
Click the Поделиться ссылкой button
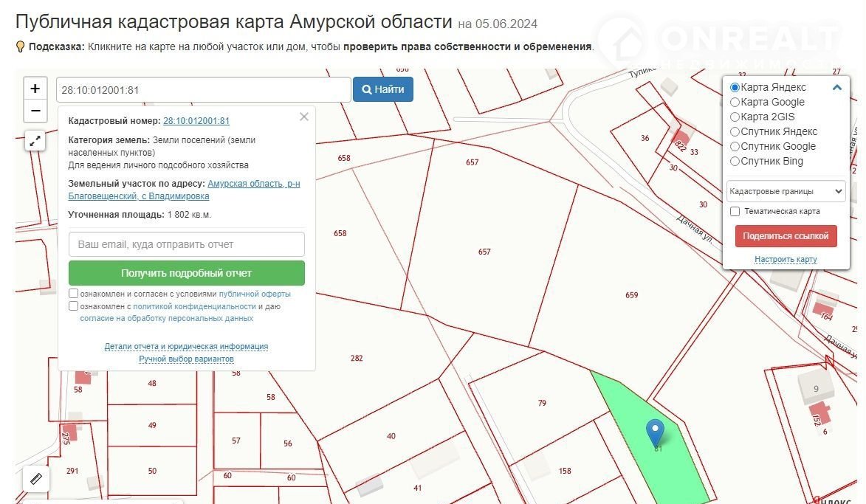(x=786, y=236)
